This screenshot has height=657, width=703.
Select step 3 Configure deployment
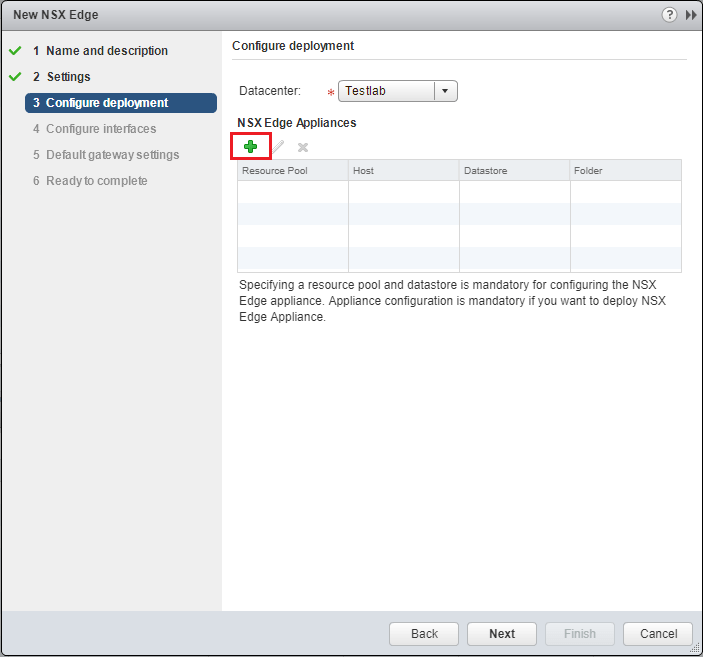pyautogui.click(x=121, y=103)
